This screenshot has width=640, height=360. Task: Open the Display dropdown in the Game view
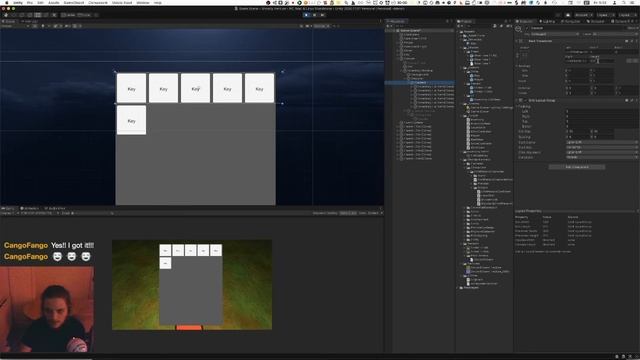(x=8, y=213)
